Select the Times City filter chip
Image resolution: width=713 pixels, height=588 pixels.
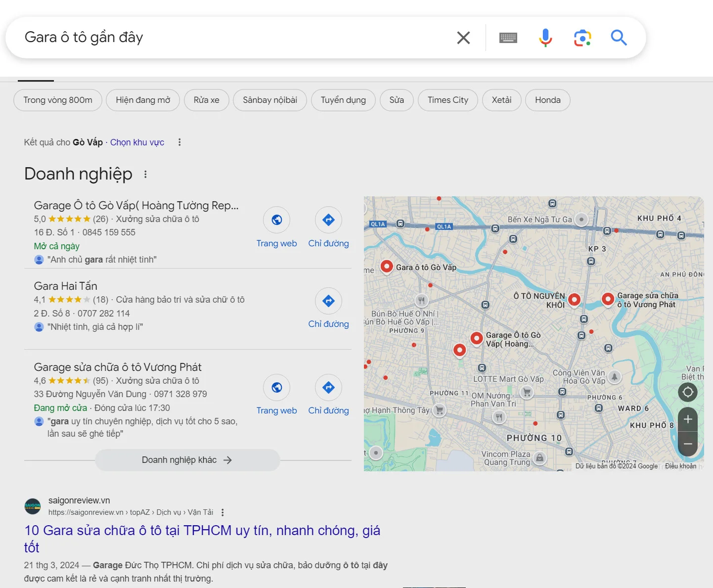(448, 100)
